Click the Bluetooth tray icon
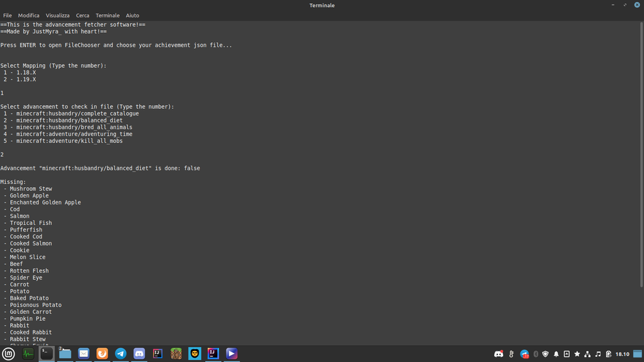Screen dimensions: 644x362 click(x=536, y=354)
